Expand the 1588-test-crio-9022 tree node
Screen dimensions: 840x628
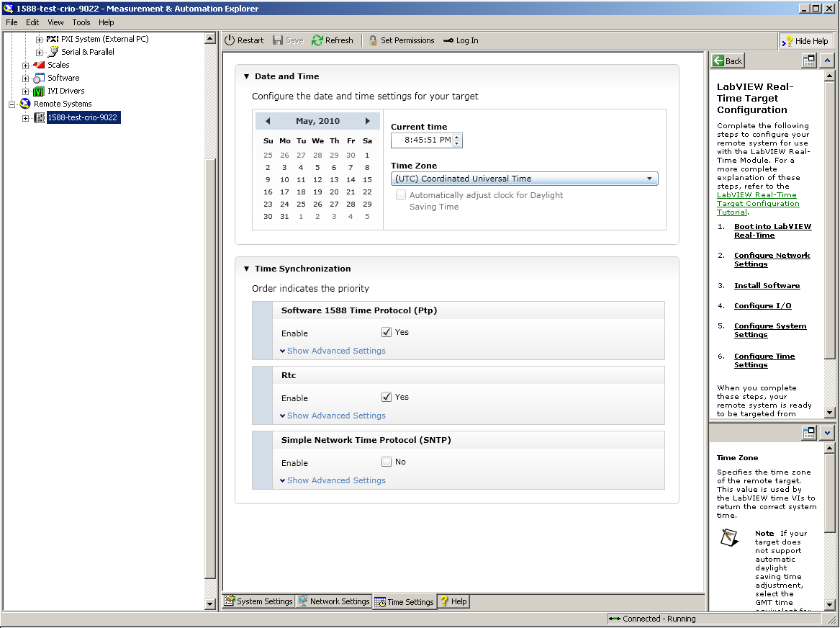click(25, 118)
